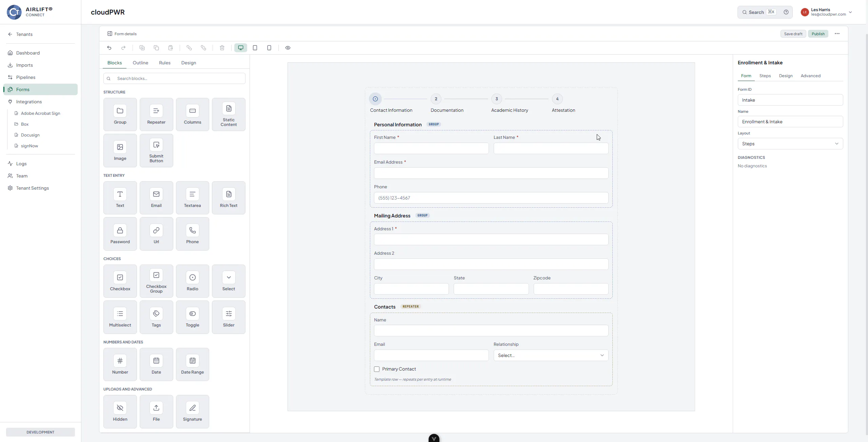The width and height of the screenshot is (868, 442).
Task: Open the Steps tab in properties panel
Action: (765, 76)
